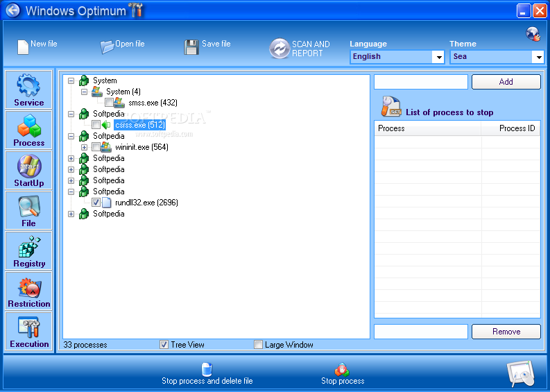Click the input field beside Add
This screenshot has height=392, width=550.
(x=420, y=82)
